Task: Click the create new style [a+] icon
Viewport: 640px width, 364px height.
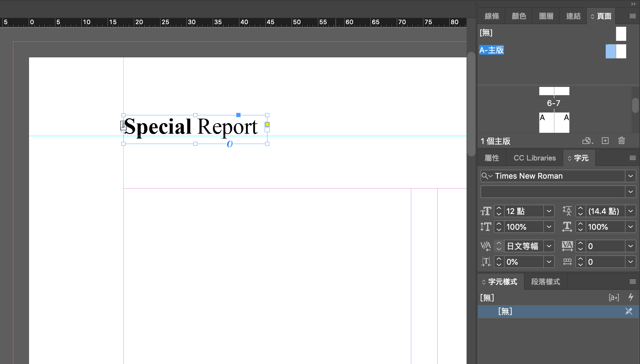Action: [x=614, y=298]
